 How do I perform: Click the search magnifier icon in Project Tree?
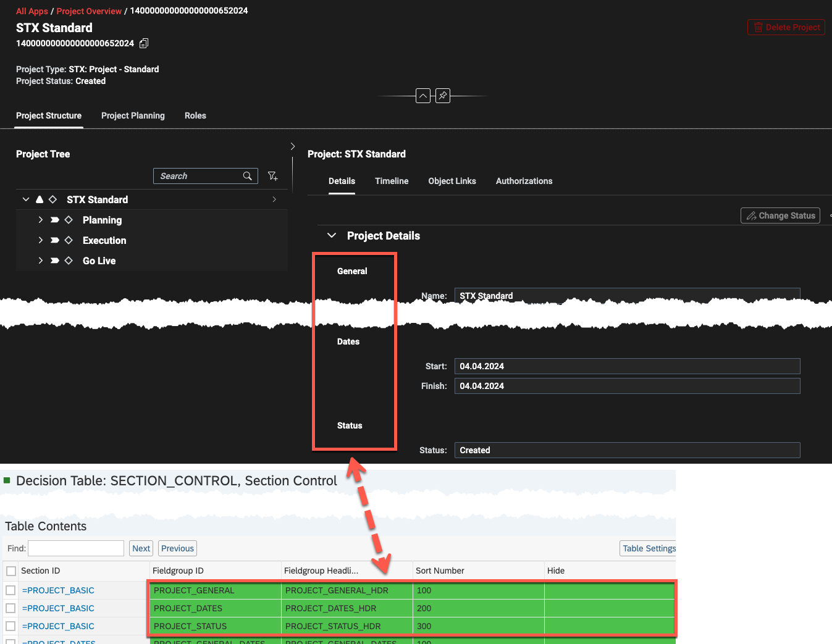(x=248, y=176)
